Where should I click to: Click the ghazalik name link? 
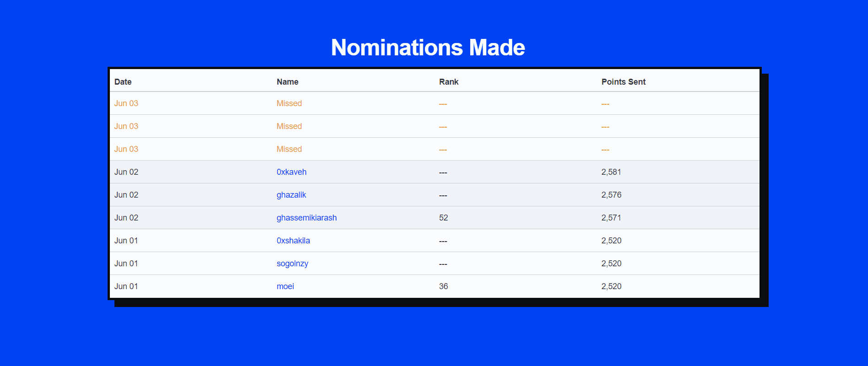[x=291, y=195]
